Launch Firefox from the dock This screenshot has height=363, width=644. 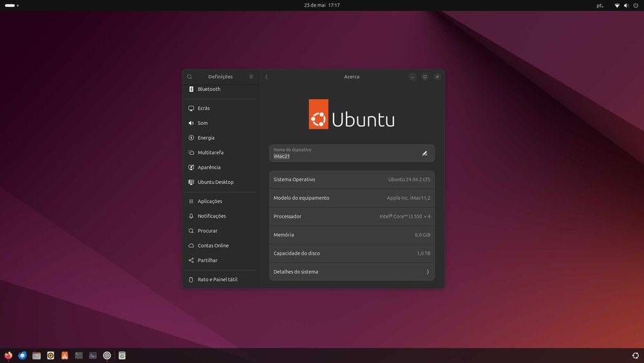coord(8,356)
